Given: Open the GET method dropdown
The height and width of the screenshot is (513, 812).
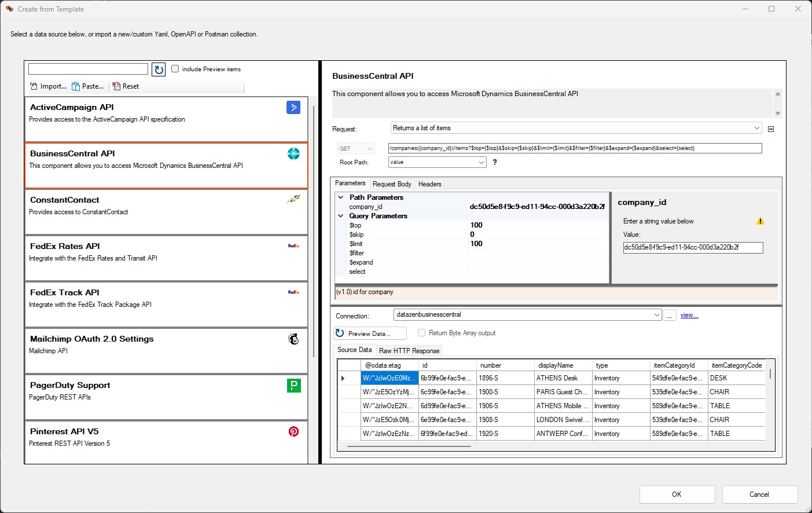Looking at the screenshot, I should tap(357, 148).
